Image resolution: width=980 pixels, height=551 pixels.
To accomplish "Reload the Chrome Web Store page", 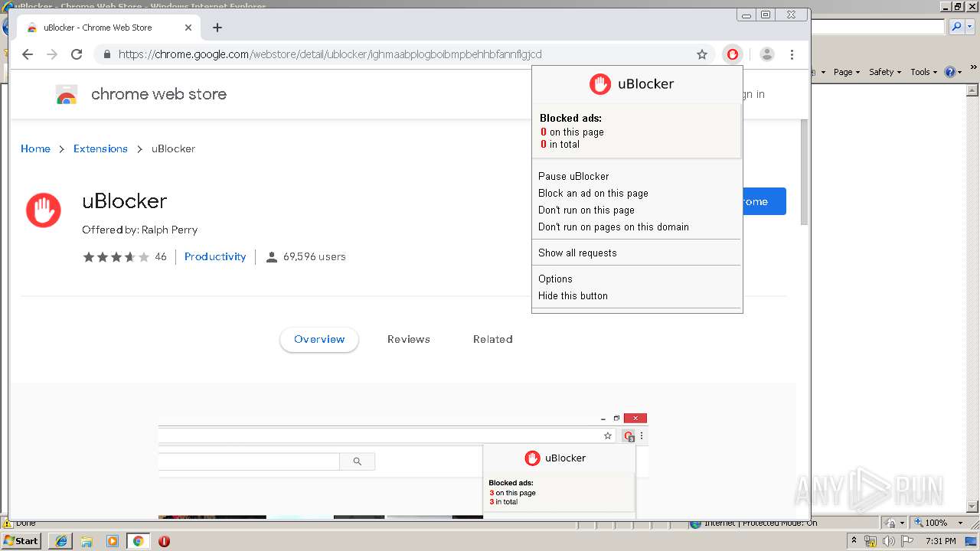I will tap(77, 54).
